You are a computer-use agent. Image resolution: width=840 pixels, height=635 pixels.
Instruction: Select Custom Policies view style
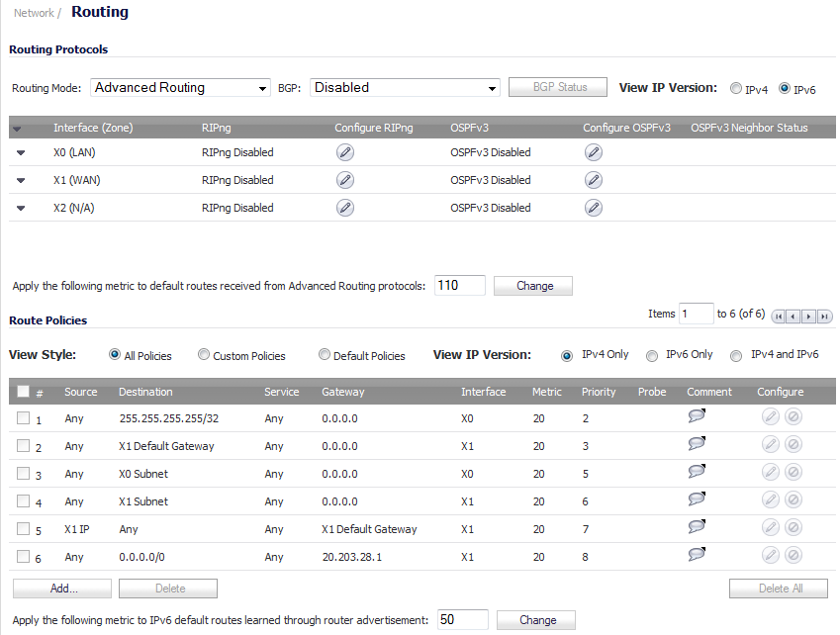click(204, 355)
